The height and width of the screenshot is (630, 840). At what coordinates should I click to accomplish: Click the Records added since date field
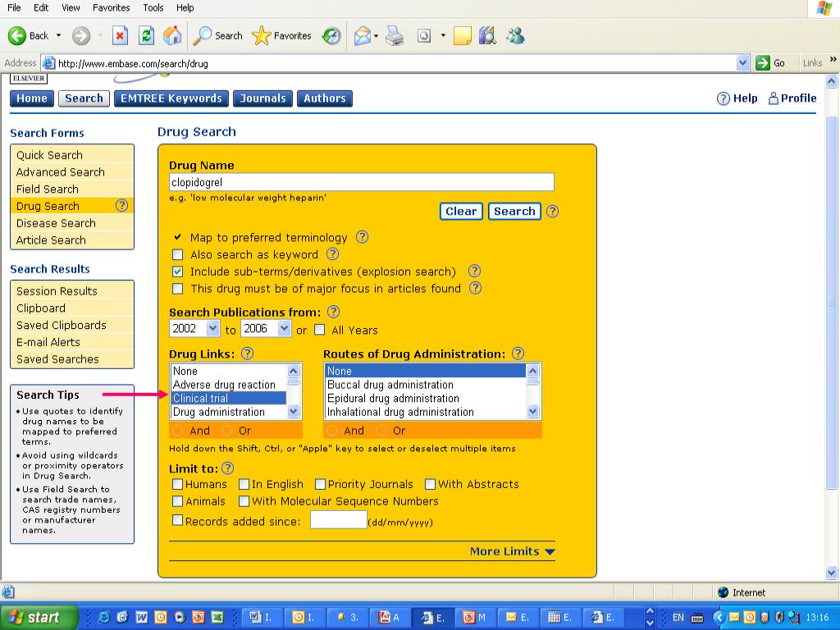point(339,519)
